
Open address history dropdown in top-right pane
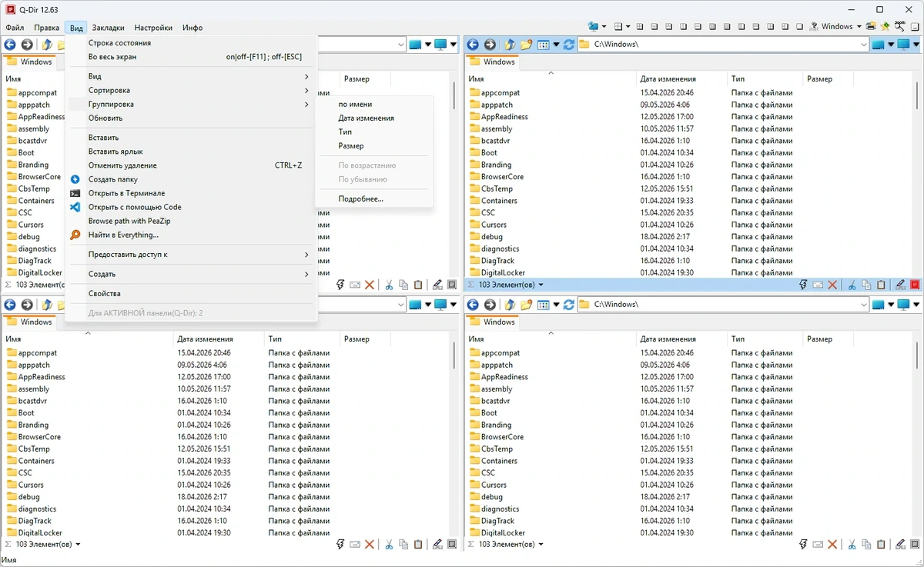(x=864, y=45)
